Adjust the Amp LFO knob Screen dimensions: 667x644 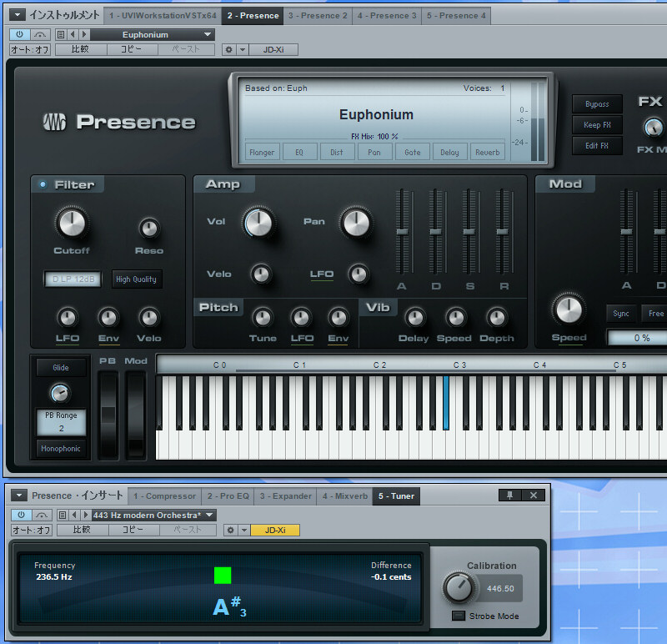coord(359,274)
